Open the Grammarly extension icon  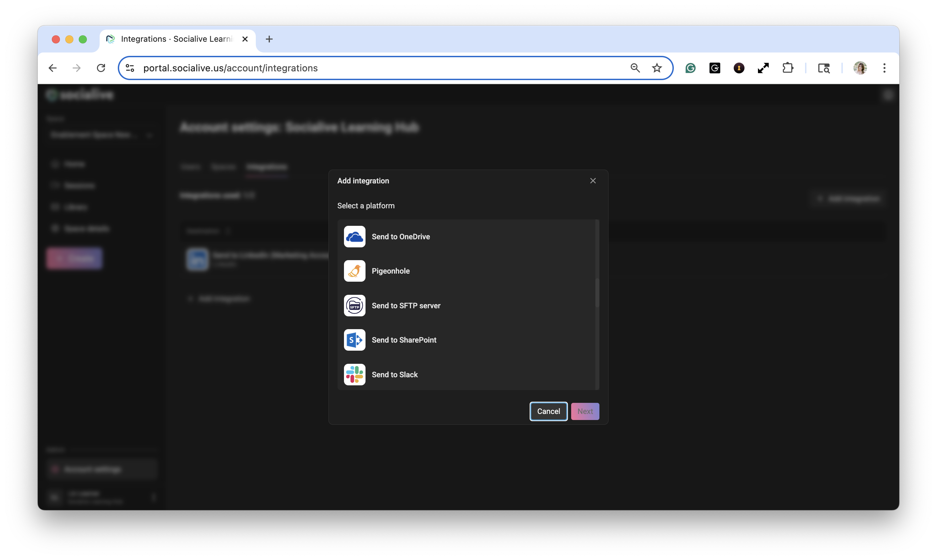[690, 68]
